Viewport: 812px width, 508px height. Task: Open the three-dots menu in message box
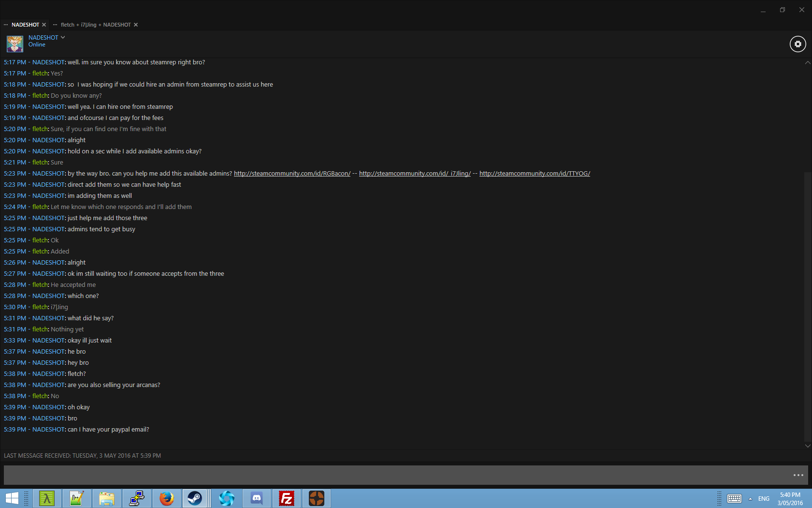click(798, 475)
